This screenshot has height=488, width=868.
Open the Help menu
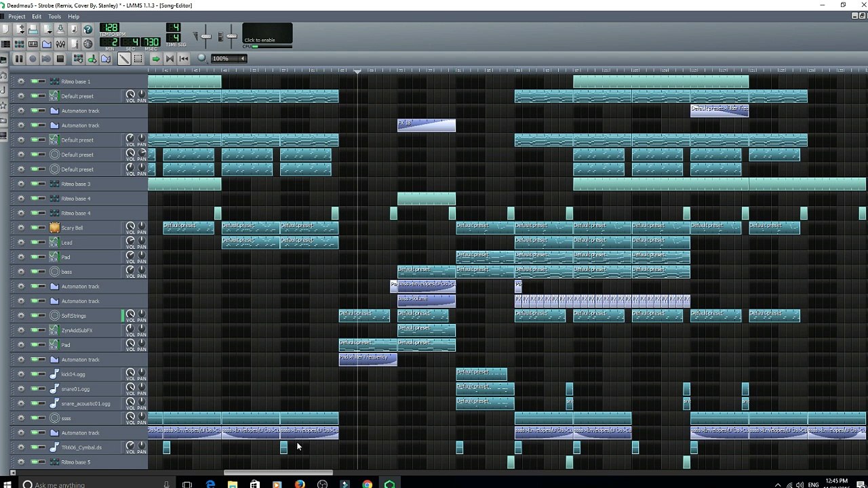73,16
